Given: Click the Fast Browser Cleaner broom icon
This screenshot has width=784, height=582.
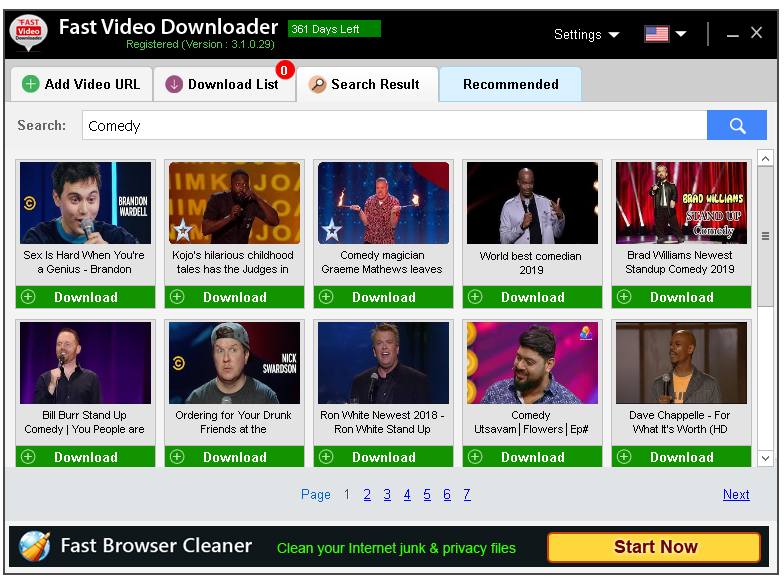Looking at the screenshot, I should pyautogui.click(x=34, y=546).
